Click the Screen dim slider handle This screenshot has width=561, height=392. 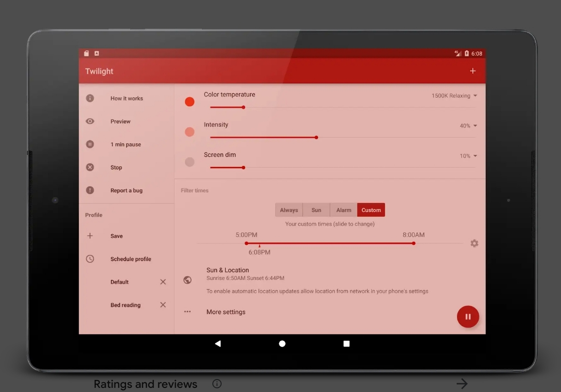tap(243, 167)
